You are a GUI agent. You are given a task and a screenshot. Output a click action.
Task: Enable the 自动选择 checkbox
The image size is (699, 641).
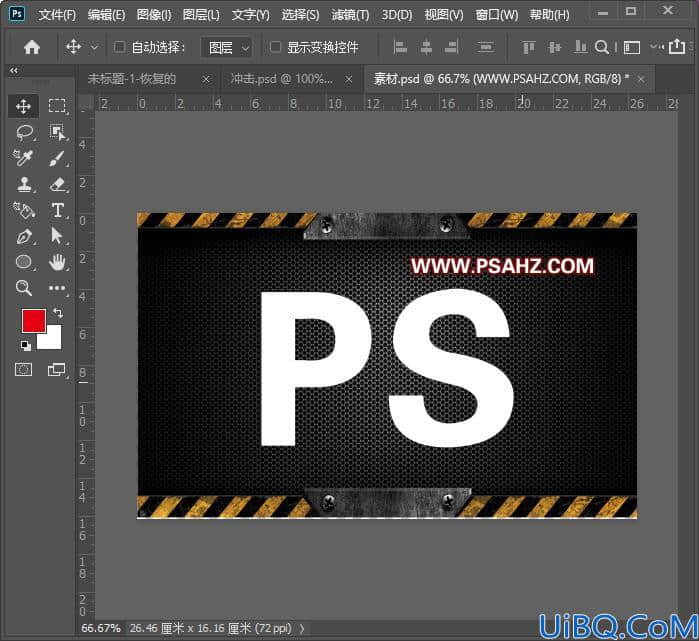(x=119, y=47)
